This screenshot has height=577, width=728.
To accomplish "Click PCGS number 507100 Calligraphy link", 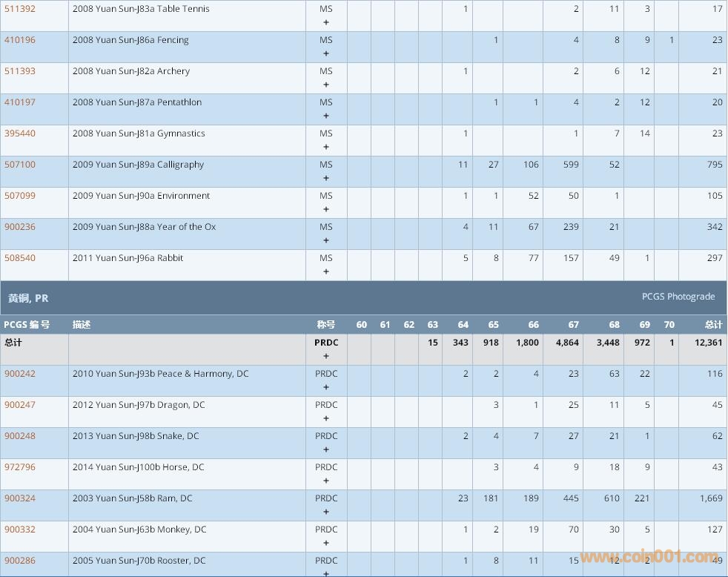I will (x=19, y=165).
